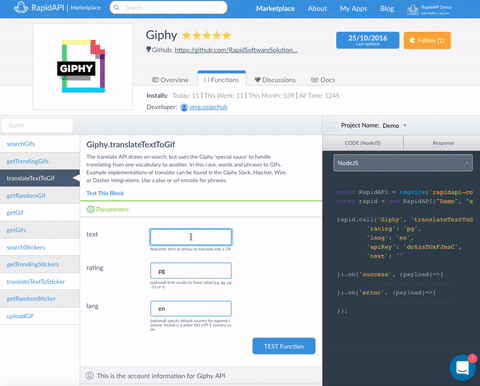
Task: Open the Project Name Demo dropdown
Action: coord(394,126)
